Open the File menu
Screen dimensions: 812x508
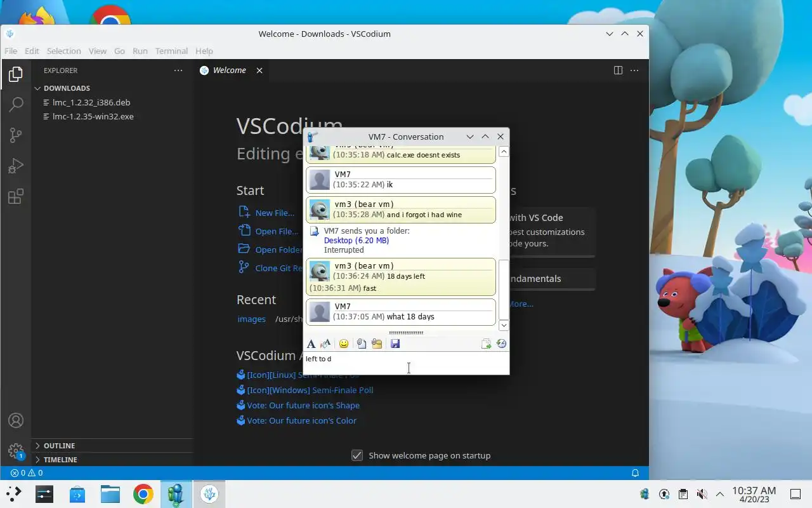point(11,51)
